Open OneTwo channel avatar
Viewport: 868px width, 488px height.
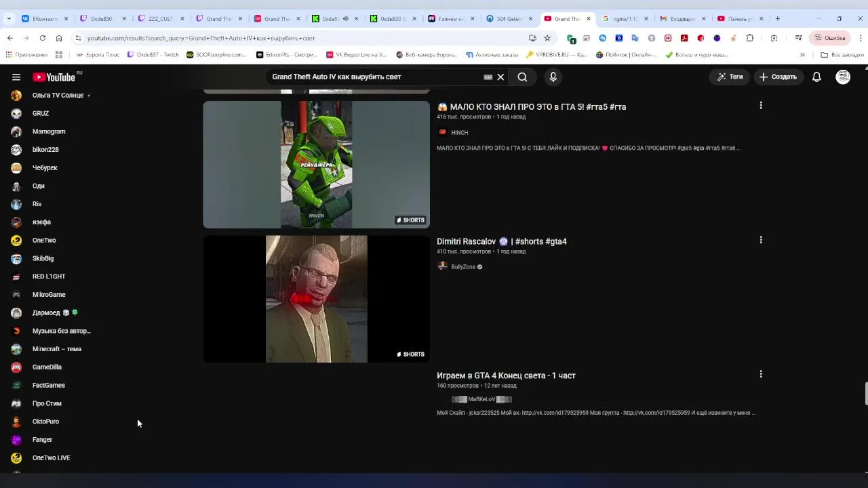(16, 241)
